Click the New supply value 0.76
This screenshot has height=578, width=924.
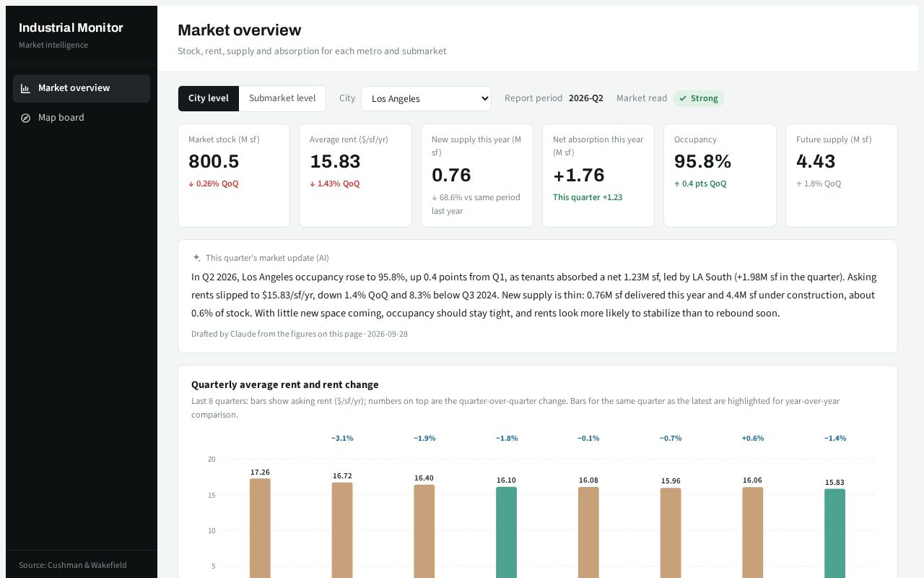coord(451,175)
